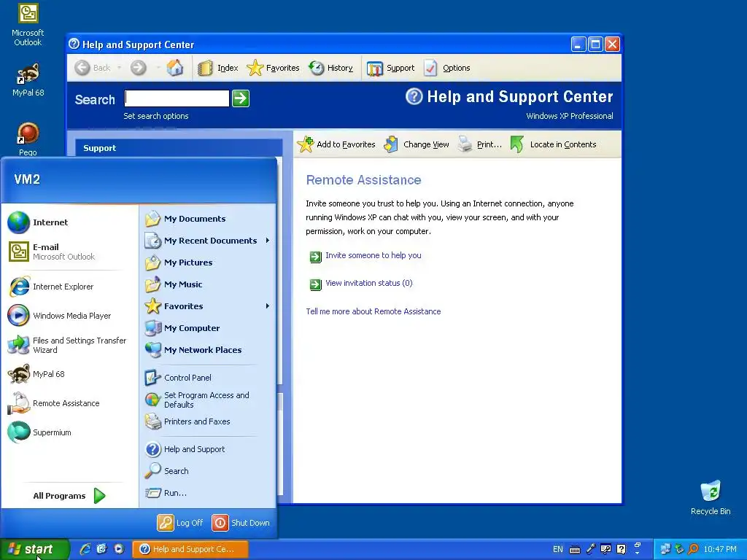Open Back history dropdown arrow
The image size is (747, 560).
tap(119, 68)
